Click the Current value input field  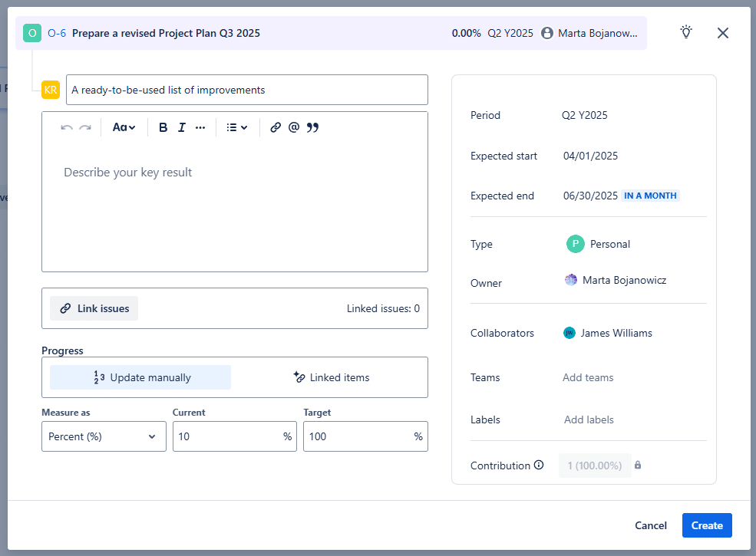tap(227, 436)
